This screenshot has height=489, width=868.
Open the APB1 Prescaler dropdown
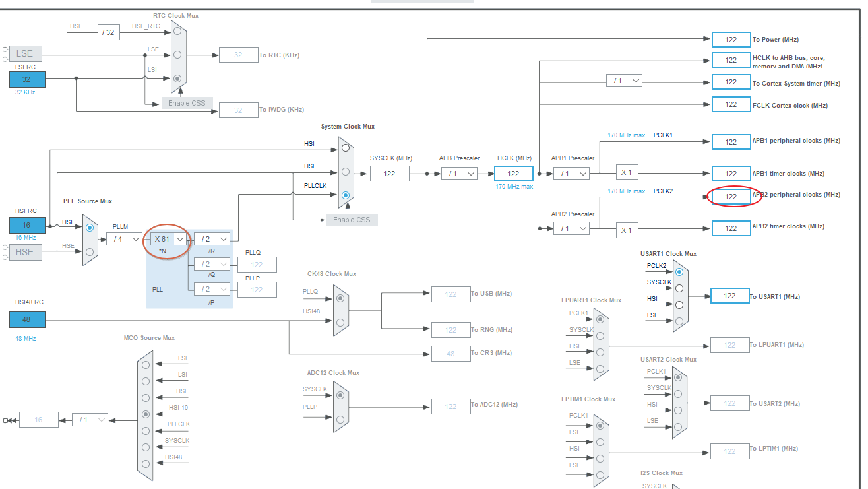coord(572,174)
